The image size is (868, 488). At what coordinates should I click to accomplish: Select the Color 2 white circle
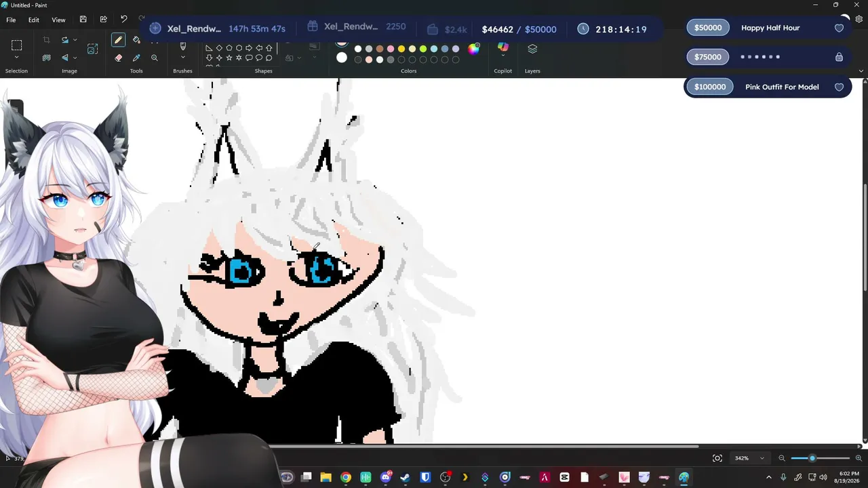[x=342, y=58]
